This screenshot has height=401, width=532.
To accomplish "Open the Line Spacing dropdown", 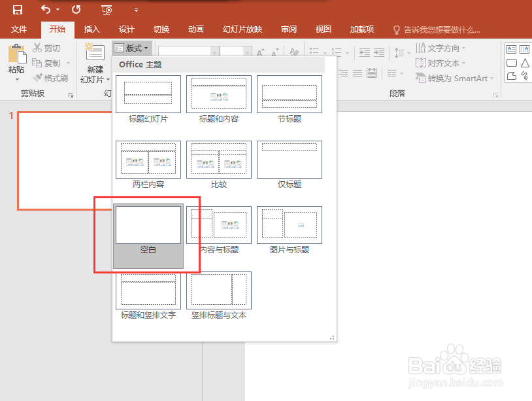I will tap(399, 51).
